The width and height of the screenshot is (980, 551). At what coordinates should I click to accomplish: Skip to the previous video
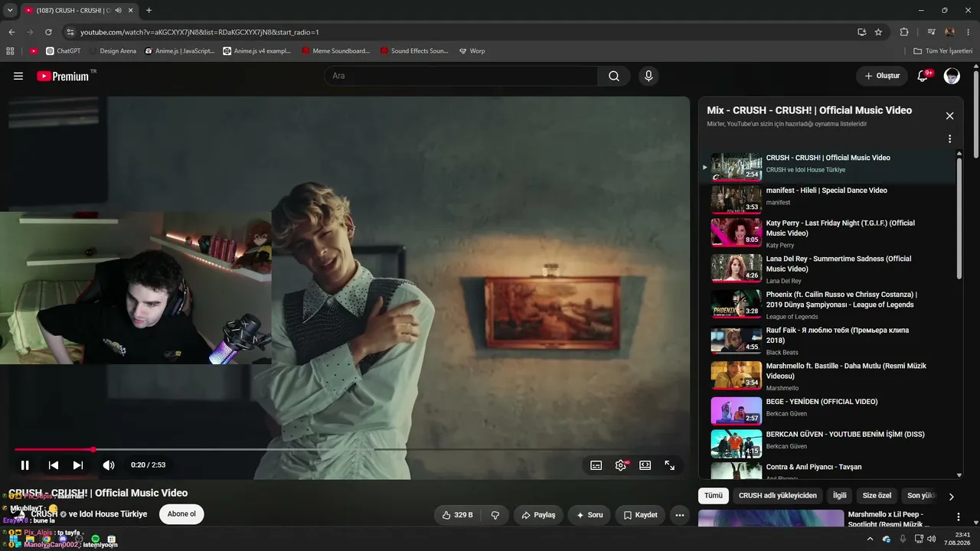coord(54,465)
